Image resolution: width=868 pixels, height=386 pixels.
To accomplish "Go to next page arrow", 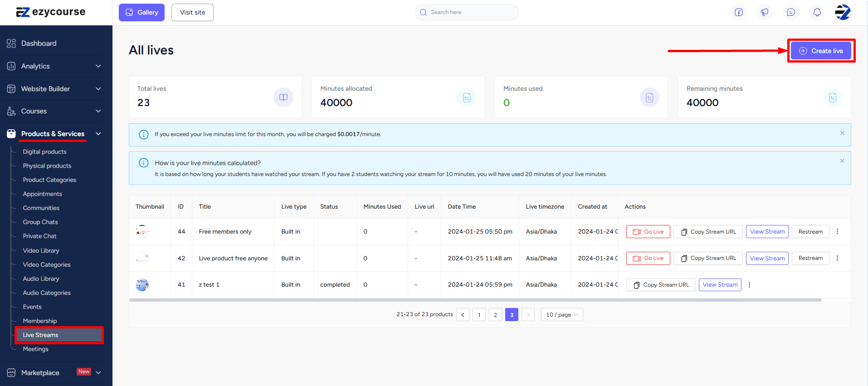I will tap(528, 315).
